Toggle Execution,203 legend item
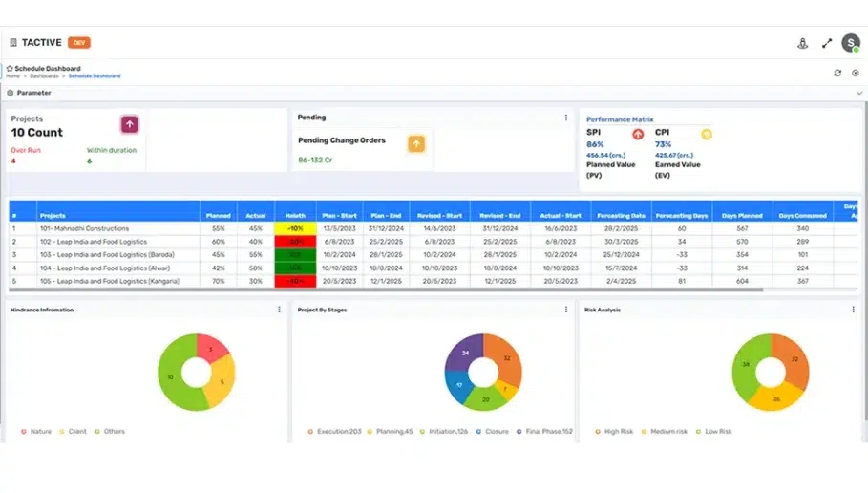Image resolution: width=868 pixels, height=493 pixels. point(334,432)
